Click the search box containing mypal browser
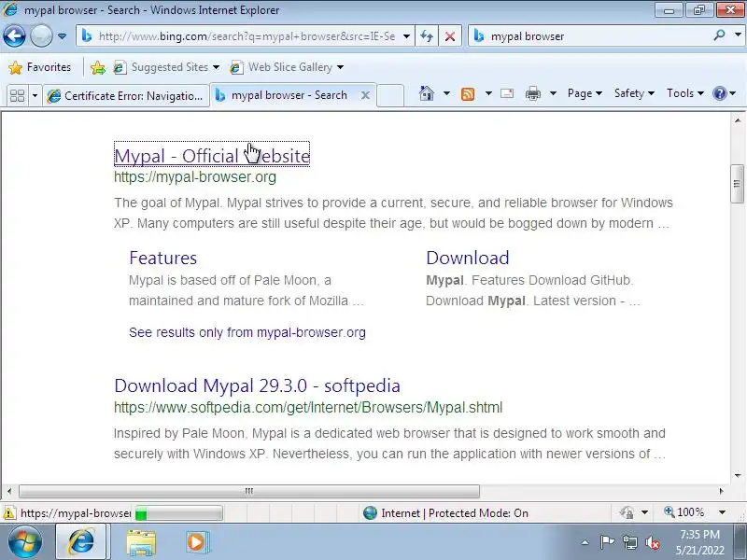This screenshot has width=747, height=560. (x=590, y=36)
